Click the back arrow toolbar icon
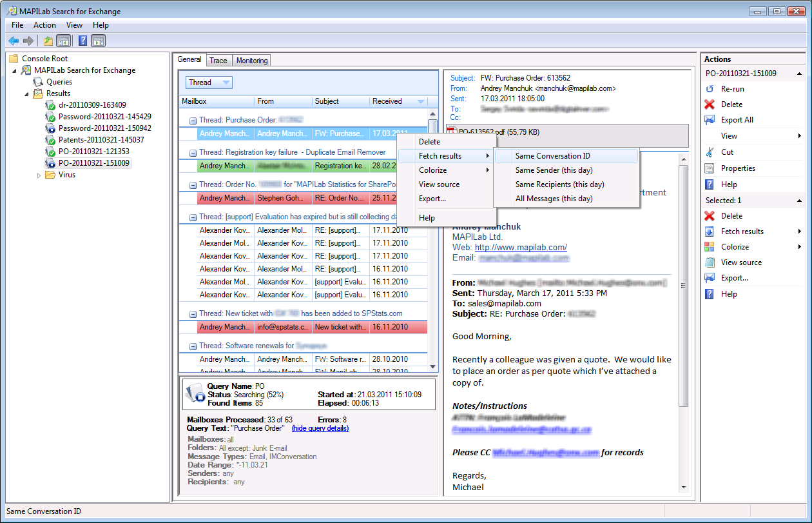This screenshot has width=812, height=523. (x=14, y=41)
